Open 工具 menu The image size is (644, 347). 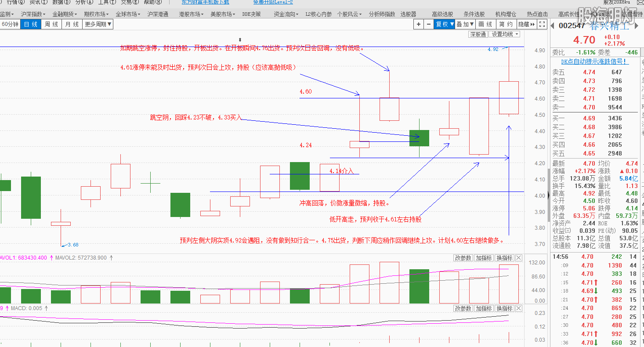pos(107,2)
